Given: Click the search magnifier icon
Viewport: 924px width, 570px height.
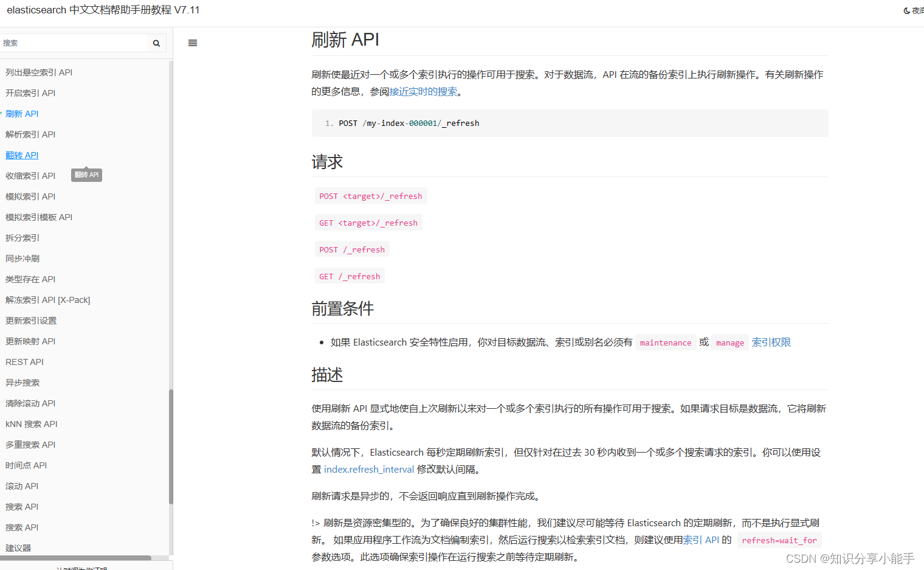Looking at the screenshot, I should pos(156,43).
